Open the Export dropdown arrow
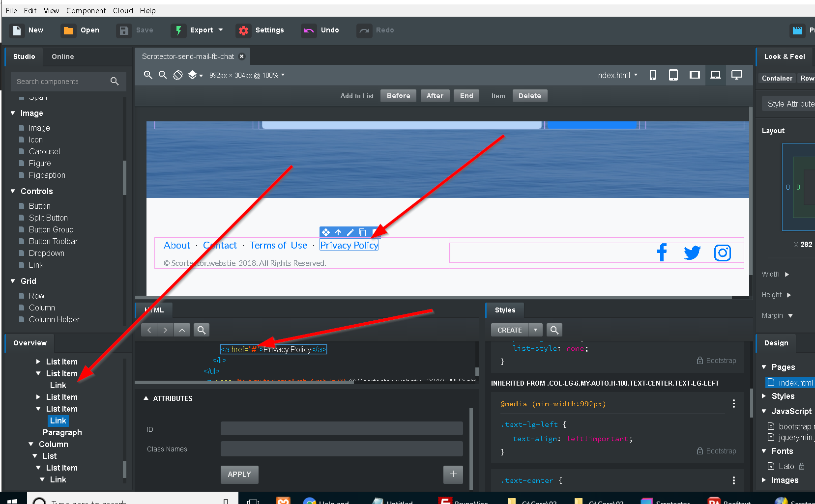 [x=221, y=30]
